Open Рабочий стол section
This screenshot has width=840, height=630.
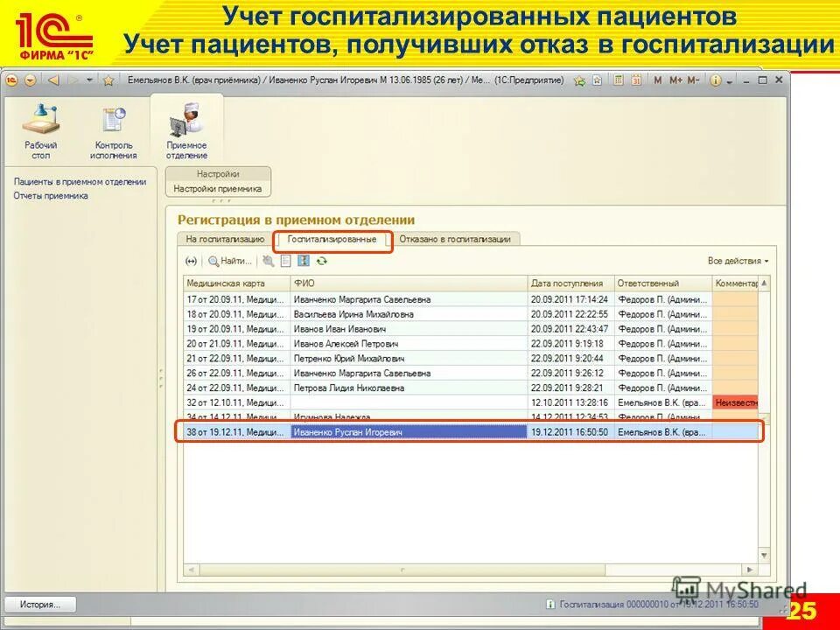[41, 132]
